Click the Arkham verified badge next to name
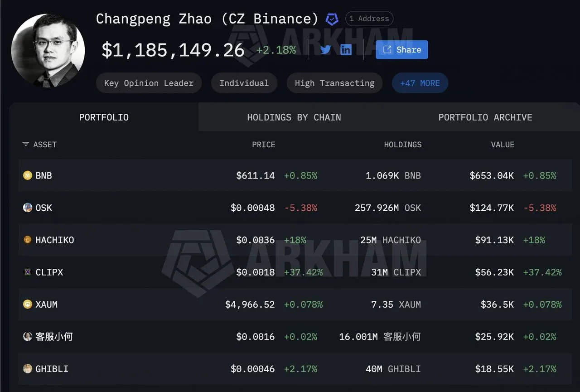580x392 pixels. pyautogui.click(x=332, y=19)
